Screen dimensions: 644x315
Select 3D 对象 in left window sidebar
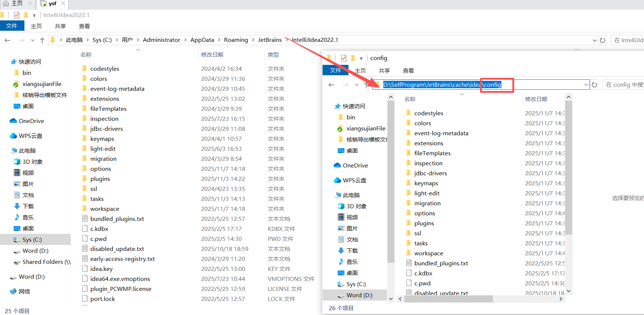[x=29, y=162]
